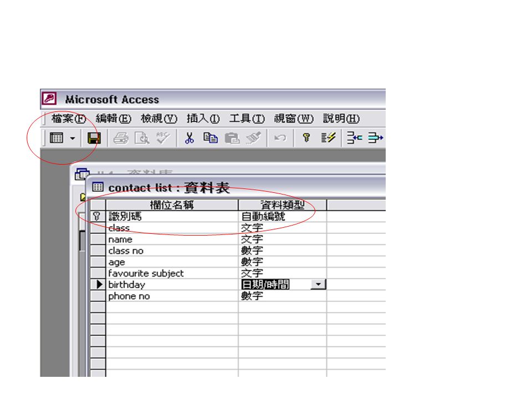This screenshot has height=399, width=532.
Task: Click data type 數字 for class no
Action: (282, 250)
